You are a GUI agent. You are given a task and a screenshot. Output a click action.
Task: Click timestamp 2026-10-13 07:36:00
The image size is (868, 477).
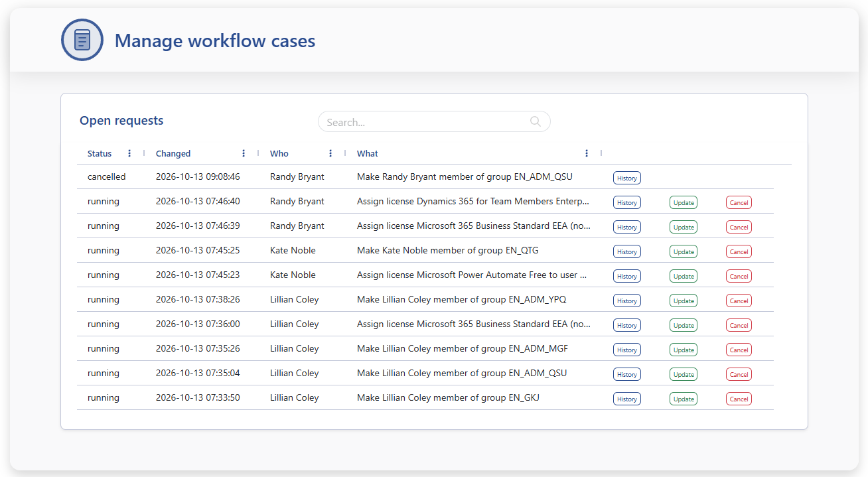pos(198,324)
